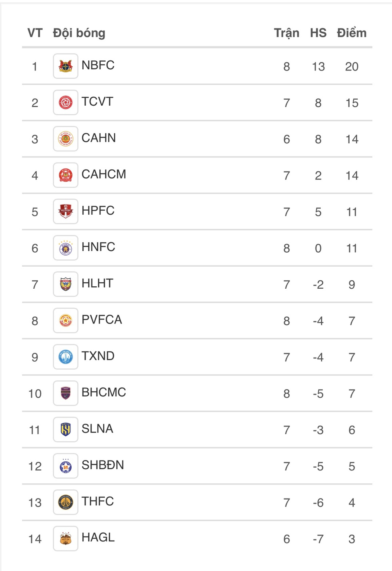Click the TCVT club crest
The height and width of the screenshot is (571, 392).
pos(66,103)
